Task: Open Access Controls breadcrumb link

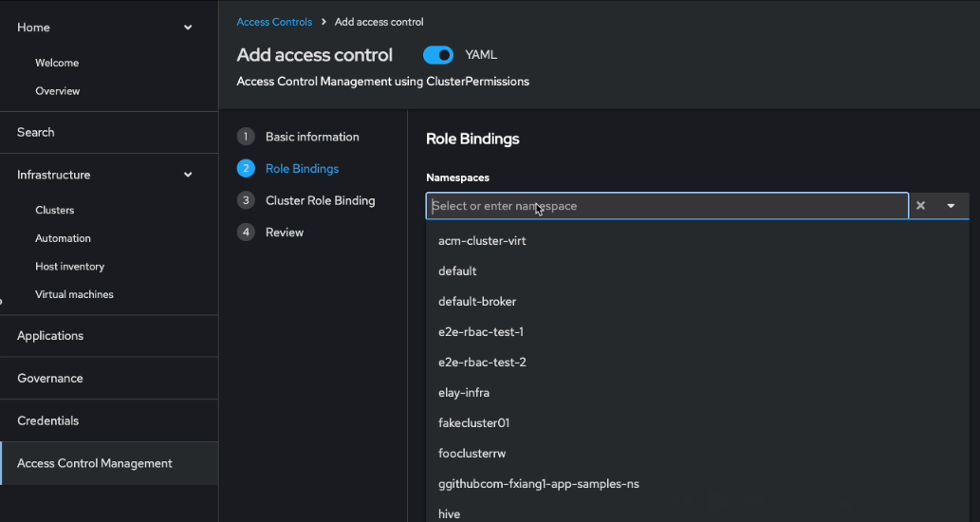Action: [274, 22]
